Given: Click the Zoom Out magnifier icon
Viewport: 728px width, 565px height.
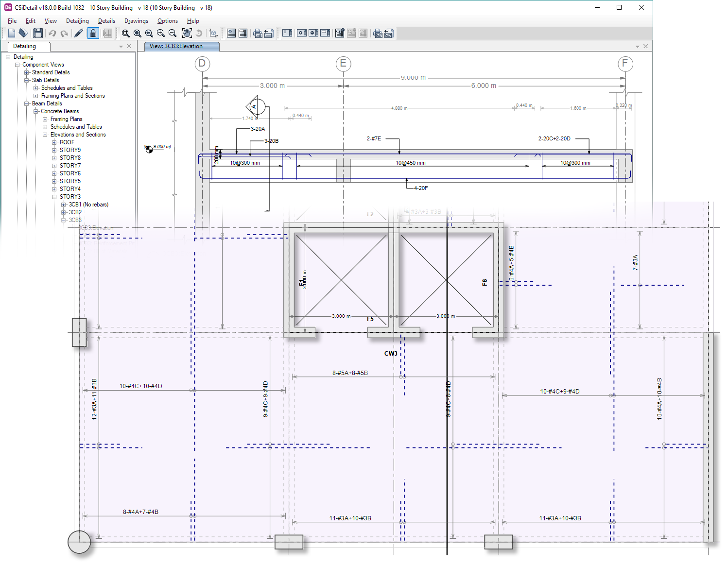Looking at the screenshot, I should tap(173, 33).
